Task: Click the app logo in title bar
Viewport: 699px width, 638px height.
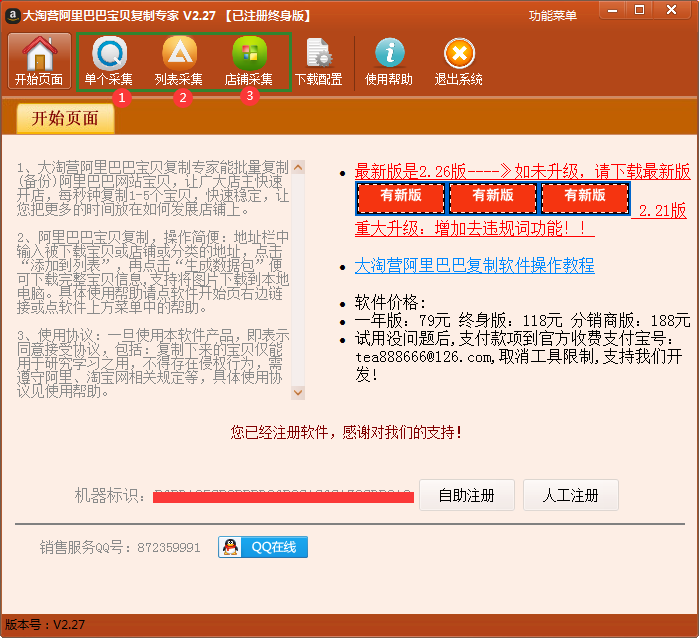Action: pyautogui.click(x=12, y=16)
